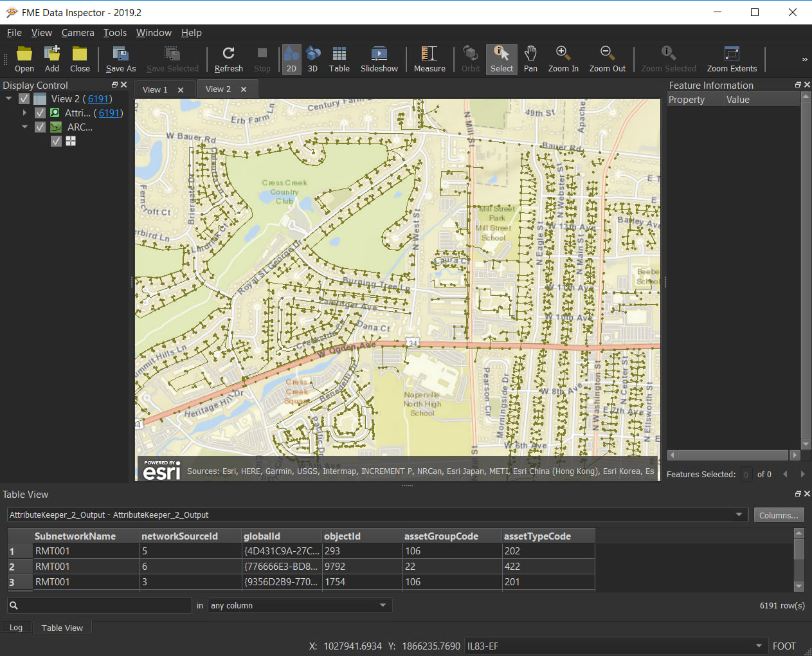Disable the Attri... layer checkbox
The height and width of the screenshot is (656, 812).
tap(40, 113)
